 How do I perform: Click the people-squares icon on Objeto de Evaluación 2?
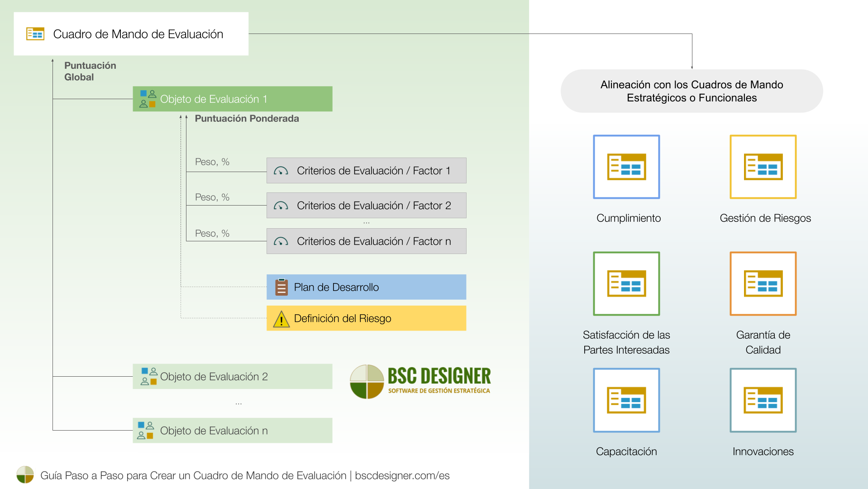click(x=149, y=376)
